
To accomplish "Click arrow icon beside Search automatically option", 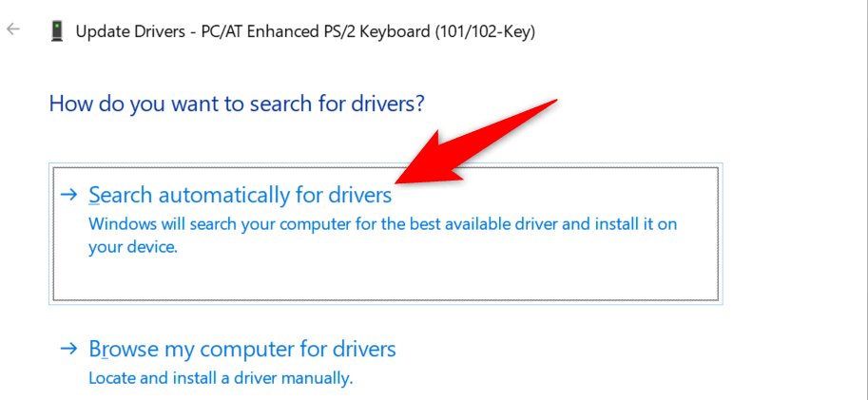I will [68, 195].
